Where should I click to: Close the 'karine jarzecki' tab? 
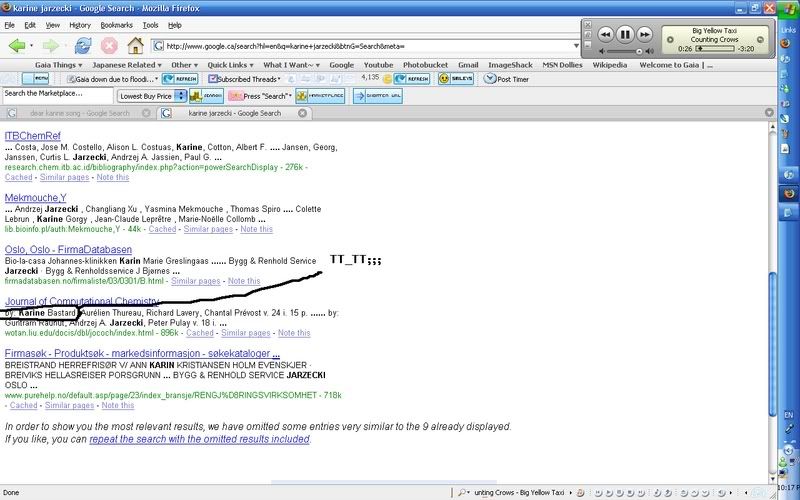click(303, 113)
